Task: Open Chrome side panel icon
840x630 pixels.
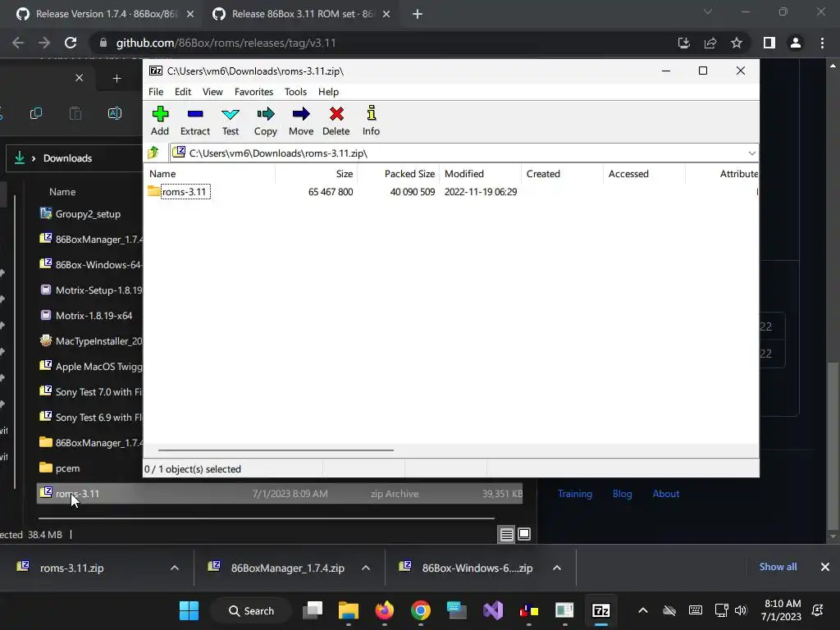Action: pos(769,43)
